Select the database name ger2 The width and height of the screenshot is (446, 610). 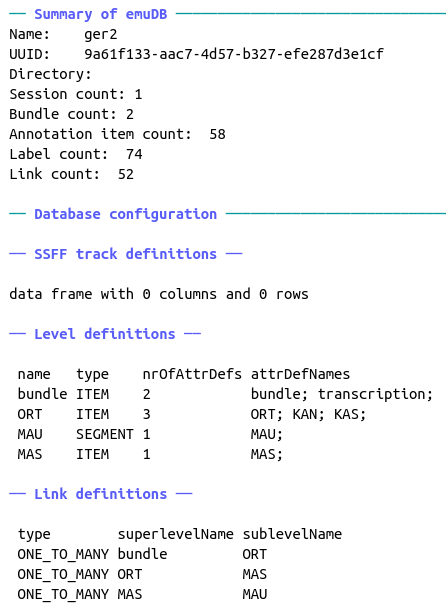pos(100,35)
